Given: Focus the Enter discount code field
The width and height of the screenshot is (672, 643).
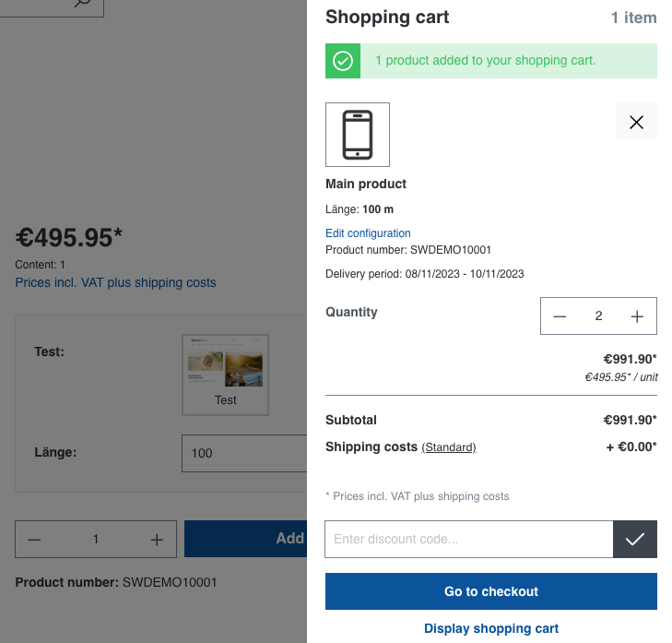Looking at the screenshot, I should [x=468, y=540].
